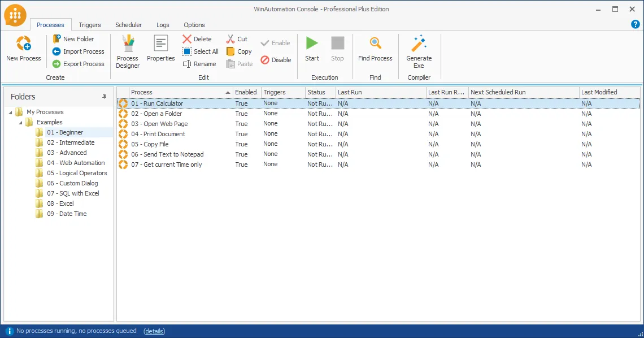This screenshot has height=338, width=644.
Task: Sort by Last Run R... column header
Action: 447,92
